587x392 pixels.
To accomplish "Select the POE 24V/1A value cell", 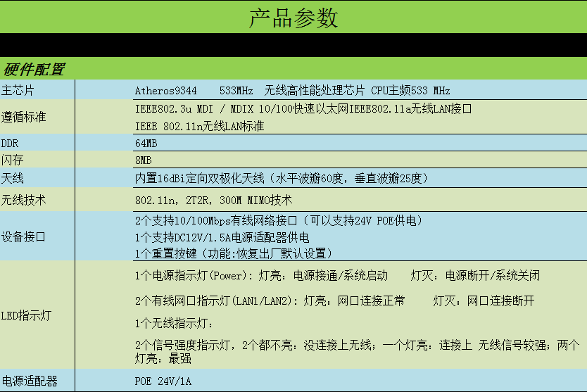I will click(163, 381).
